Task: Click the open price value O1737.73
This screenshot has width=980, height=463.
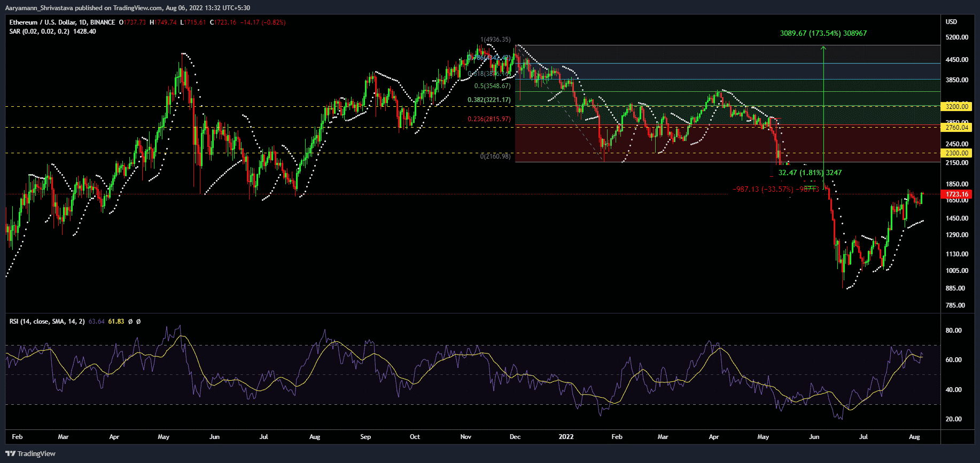Action: coord(133,22)
